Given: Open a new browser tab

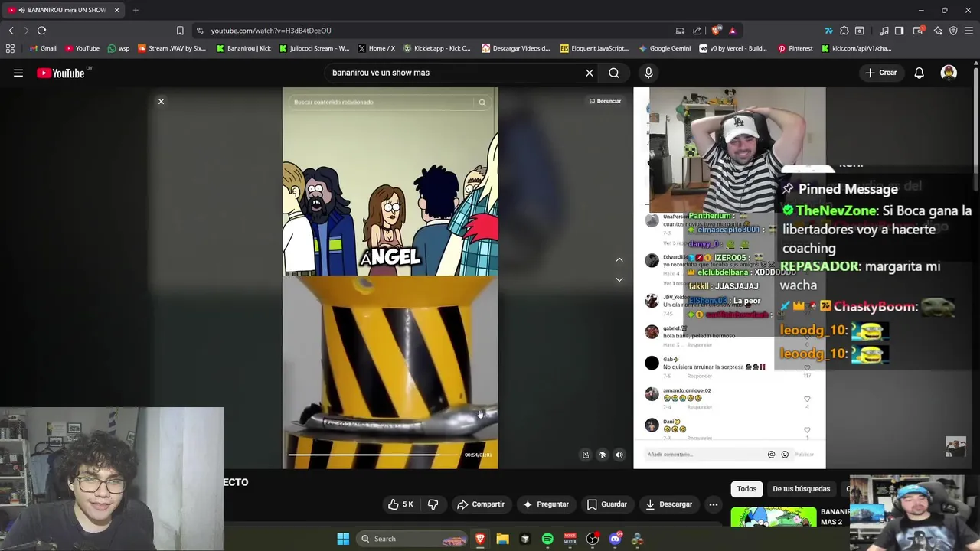Looking at the screenshot, I should coord(136,10).
